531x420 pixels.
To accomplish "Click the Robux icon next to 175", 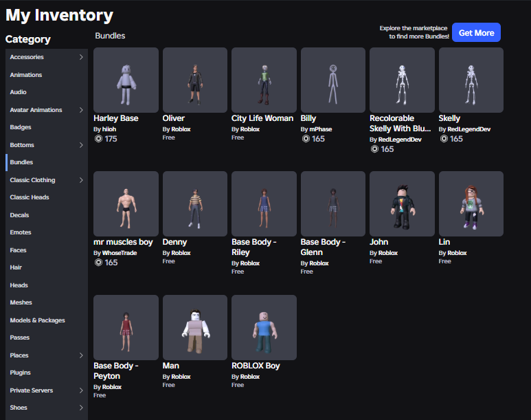I will tap(98, 139).
